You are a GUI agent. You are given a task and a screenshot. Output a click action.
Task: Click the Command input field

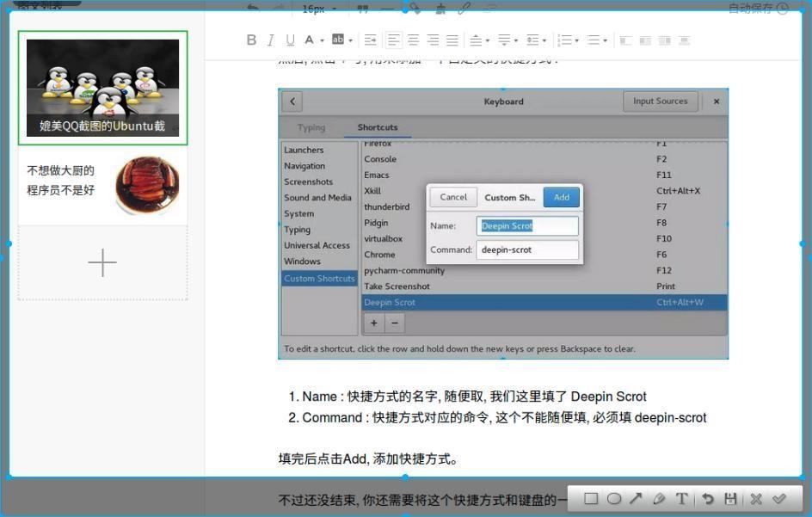(527, 249)
